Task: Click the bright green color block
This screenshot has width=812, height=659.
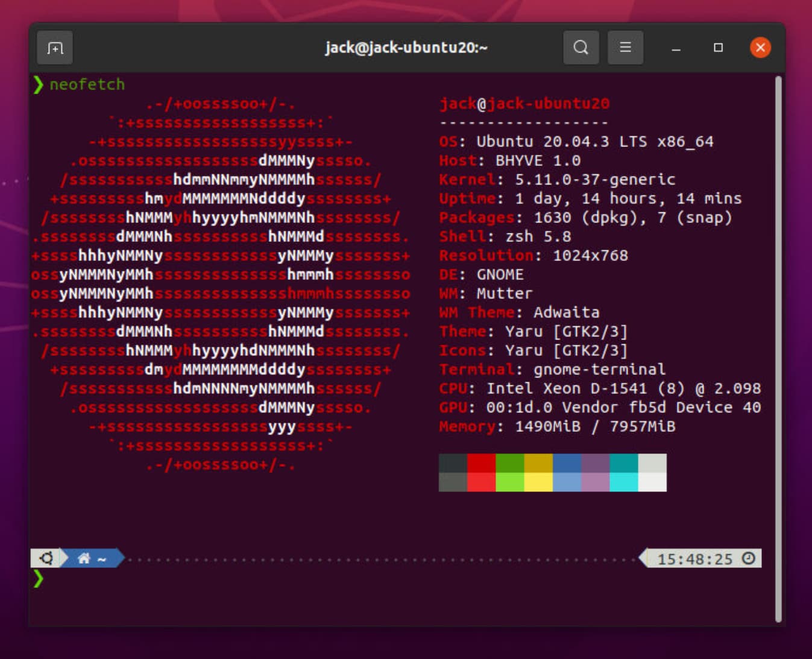Action: (510, 482)
